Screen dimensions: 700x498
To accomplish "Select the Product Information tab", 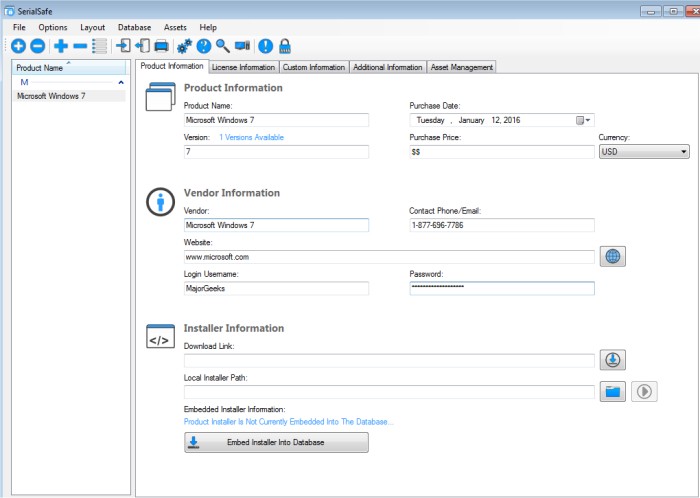I will [172, 66].
